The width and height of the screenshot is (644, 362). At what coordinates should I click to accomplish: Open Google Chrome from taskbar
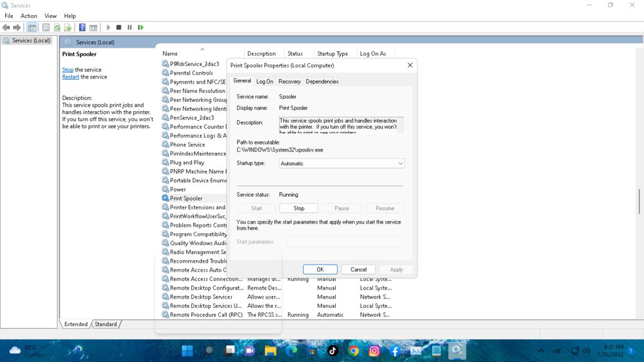[353, 351]
